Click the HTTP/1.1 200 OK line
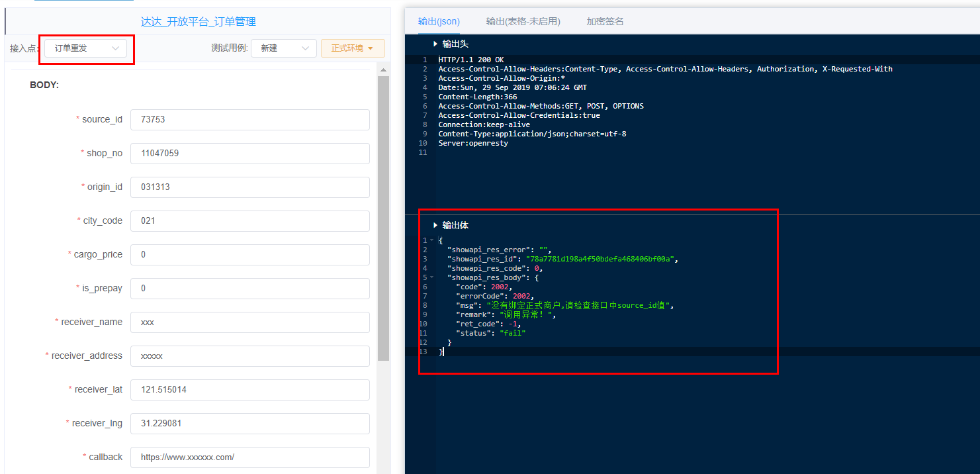Viewport: 980px width, 474px height. click(x=471, y=60)
